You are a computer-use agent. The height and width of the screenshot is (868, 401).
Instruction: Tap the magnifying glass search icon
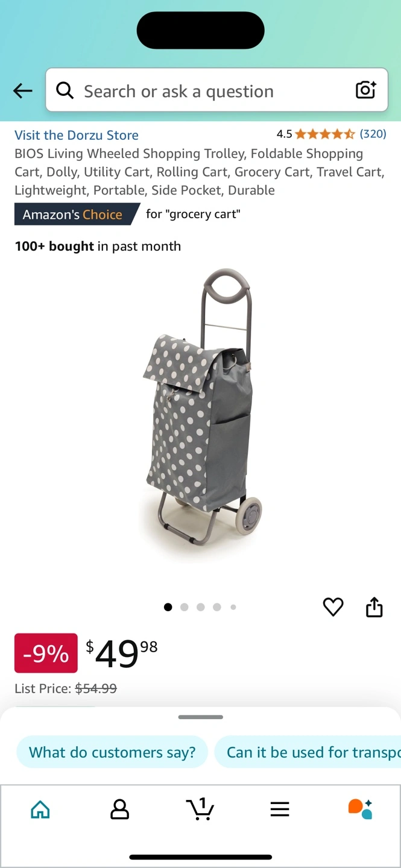[65, 91]
